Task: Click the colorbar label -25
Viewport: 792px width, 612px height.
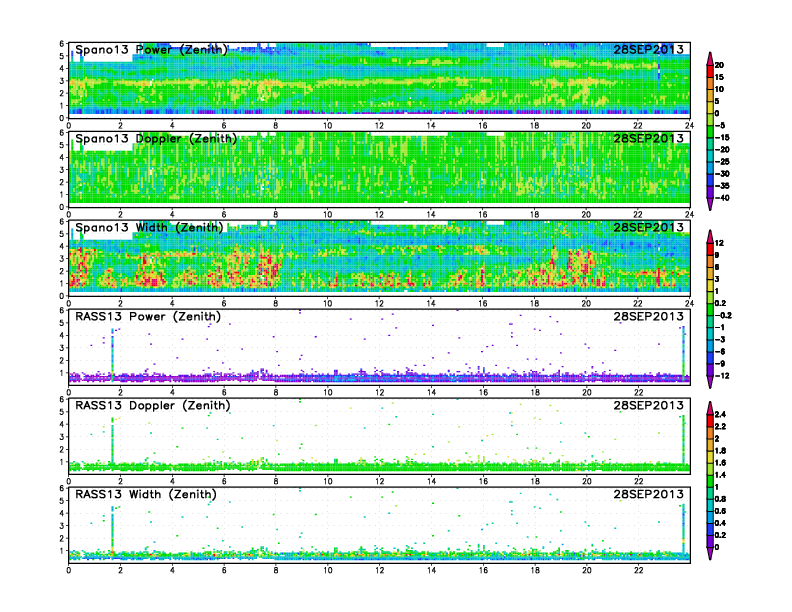Action: click(x=722, y=162)
